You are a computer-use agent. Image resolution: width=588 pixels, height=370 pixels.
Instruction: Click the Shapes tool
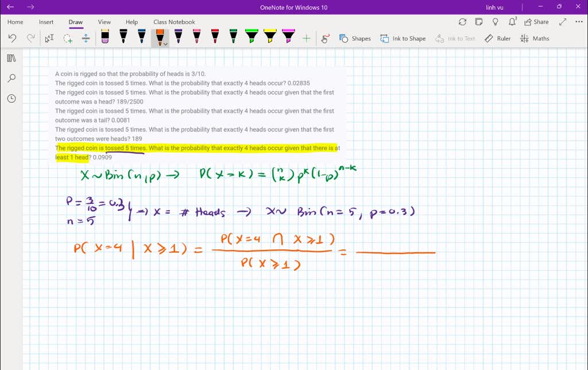click(355, 38)
